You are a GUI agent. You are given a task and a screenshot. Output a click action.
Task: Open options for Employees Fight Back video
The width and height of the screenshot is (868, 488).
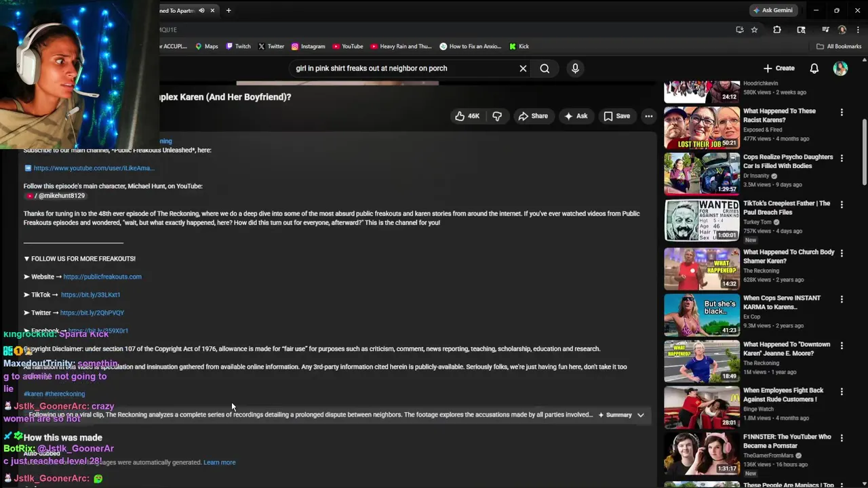842,392
